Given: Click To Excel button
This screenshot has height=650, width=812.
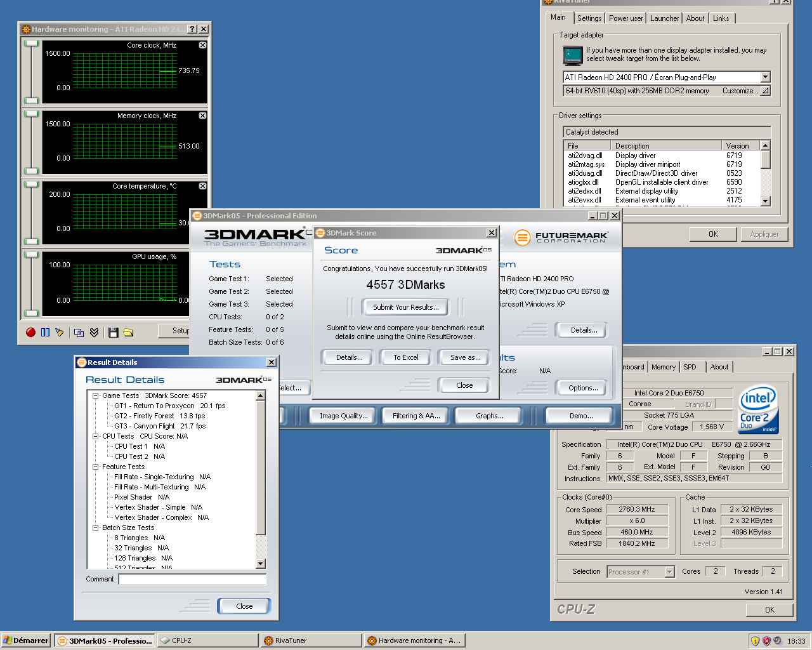Looking at the screenshot, I should pyautogui.click(x=406, y=357).
